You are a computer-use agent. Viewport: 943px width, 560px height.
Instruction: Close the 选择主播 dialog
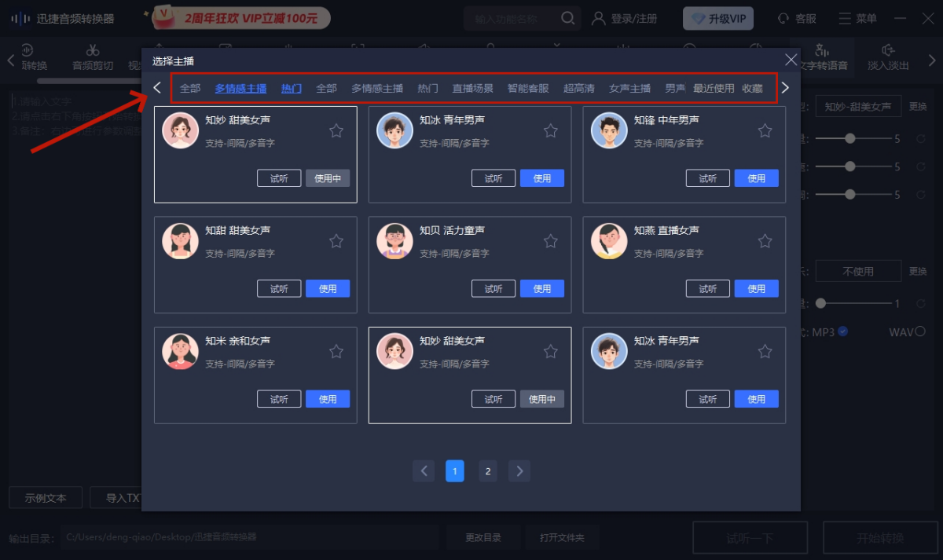pyautogui.click(x=791, y=60)
